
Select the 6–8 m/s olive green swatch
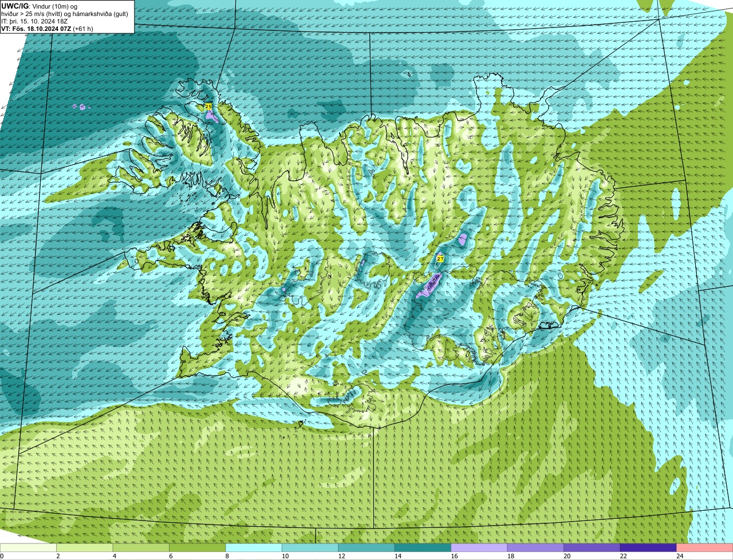click(x=197, y=548)
